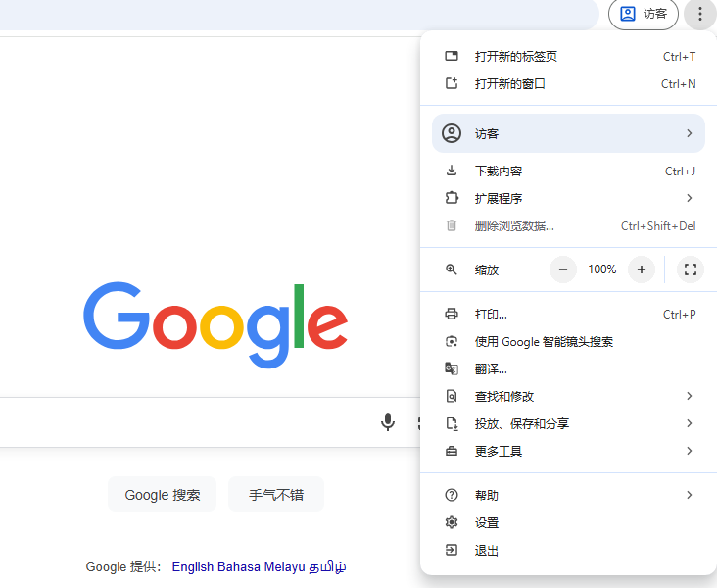Screen dimensions: 717x588
Task: Expand the 扩展程序 extensions submenu
Action: (568, 199)
